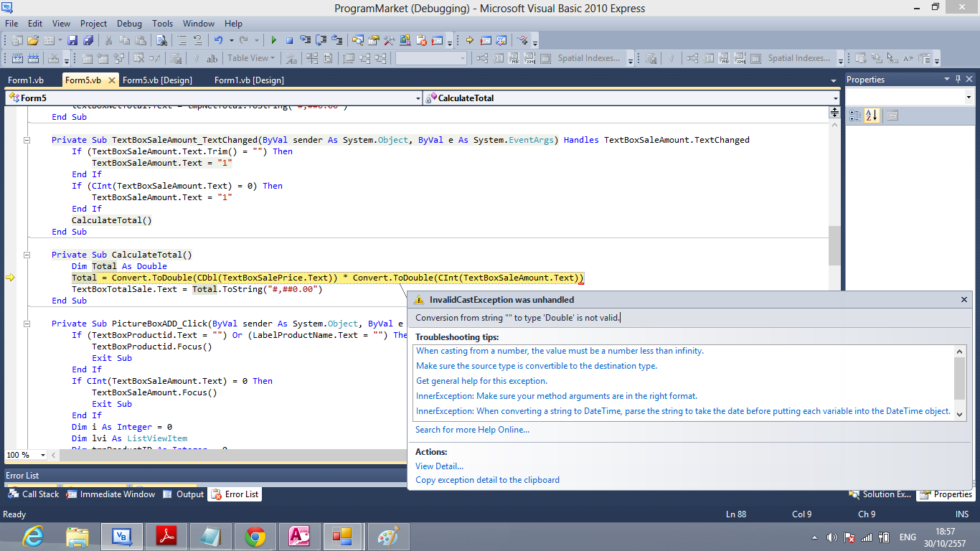Click the Undo arrow icon

coord(219,40)
